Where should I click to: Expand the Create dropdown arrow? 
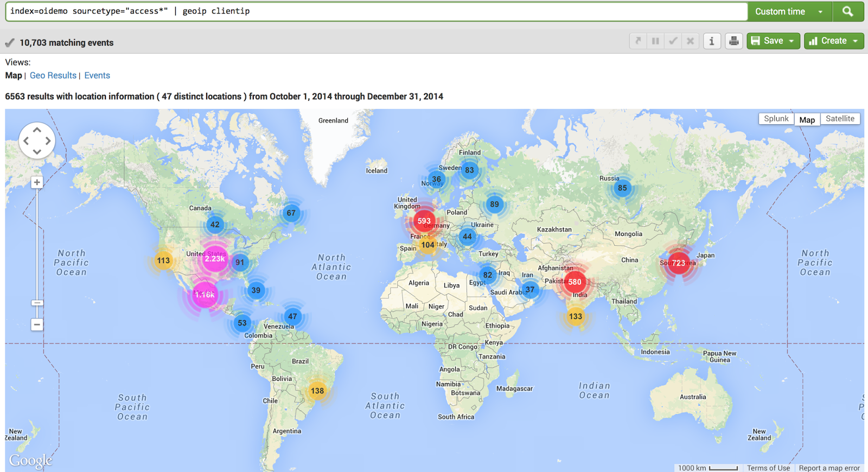(856, 41)
